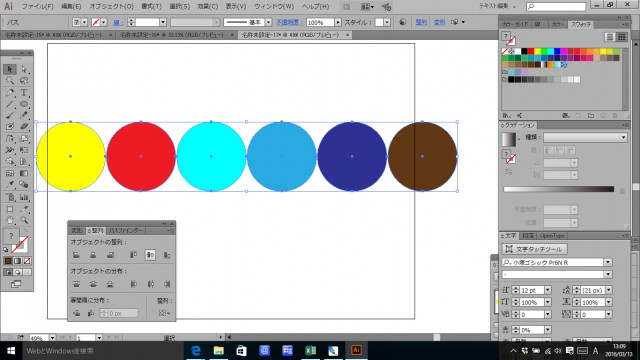Select the Eraser tool
Screen dimensions: 640x360
click(24, 127)
